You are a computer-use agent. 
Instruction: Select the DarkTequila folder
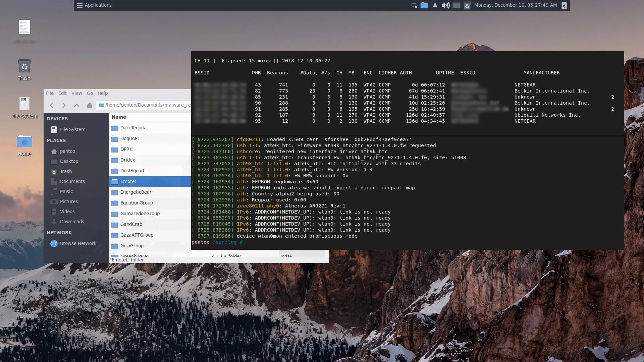pyautogui.click(x=150, y=128)
